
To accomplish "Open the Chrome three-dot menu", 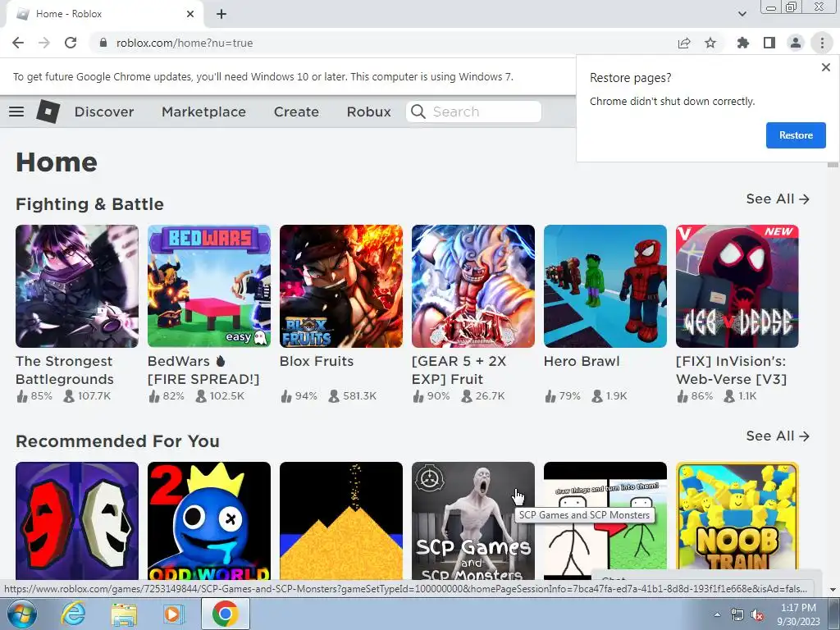I will point(822,43).
